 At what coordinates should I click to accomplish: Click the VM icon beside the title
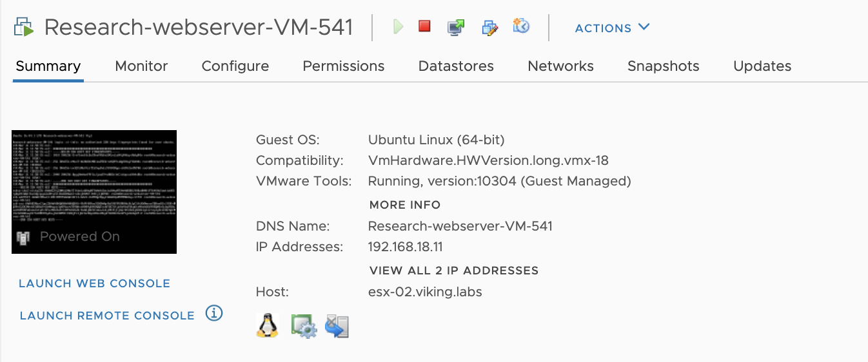[x=24, y=28]
